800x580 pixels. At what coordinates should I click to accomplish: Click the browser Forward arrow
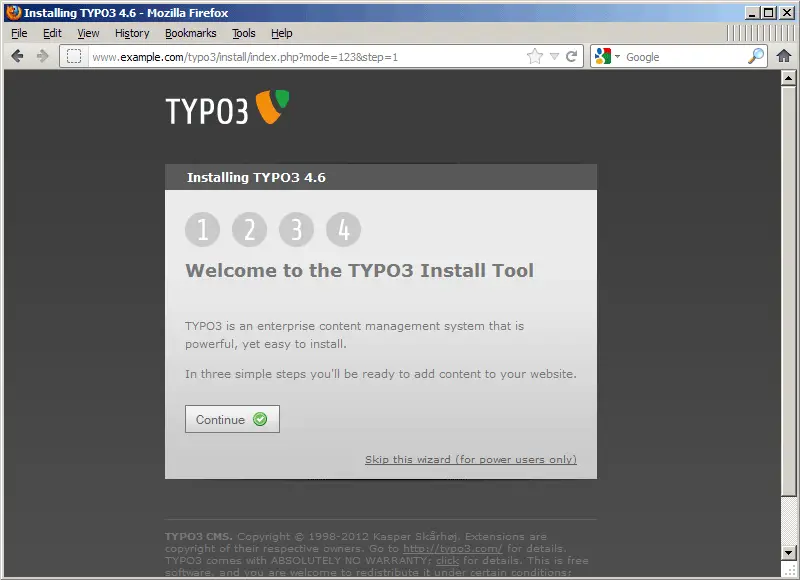(43, 56)
